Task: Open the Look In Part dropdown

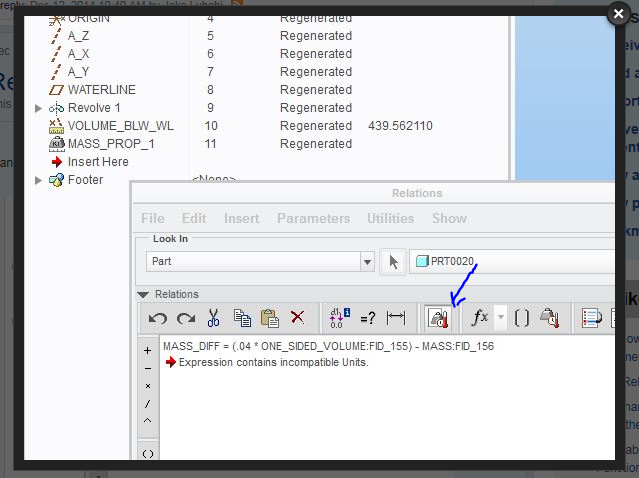Action: coord(367,262)
